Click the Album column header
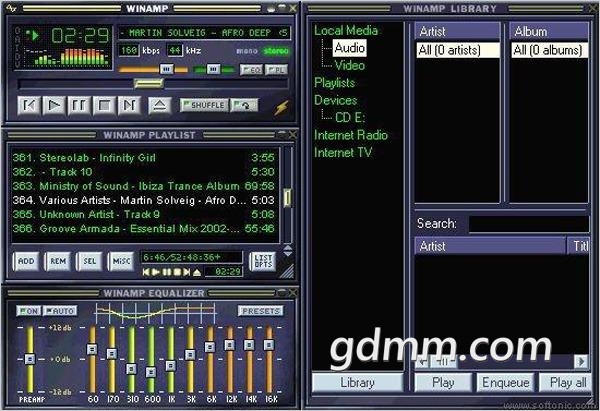Screen dimensions: 600x411 click(549, 31)
